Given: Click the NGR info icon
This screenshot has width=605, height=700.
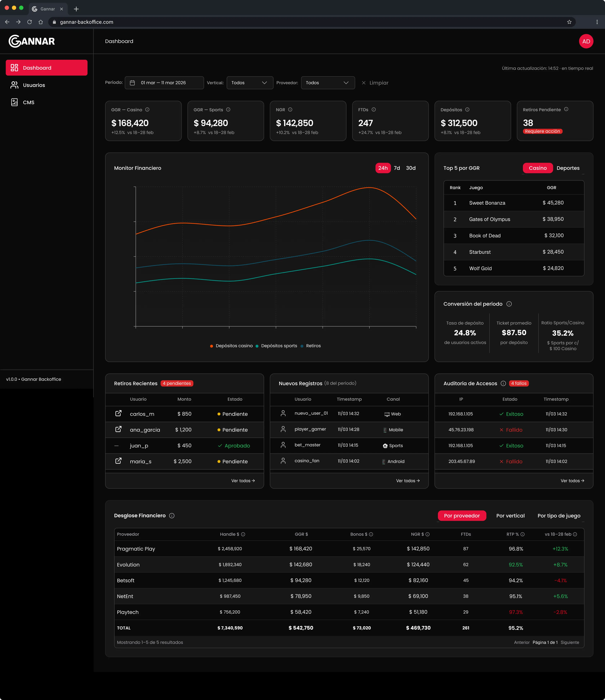Looking at the screenshot, I should (x=290, y=109).
